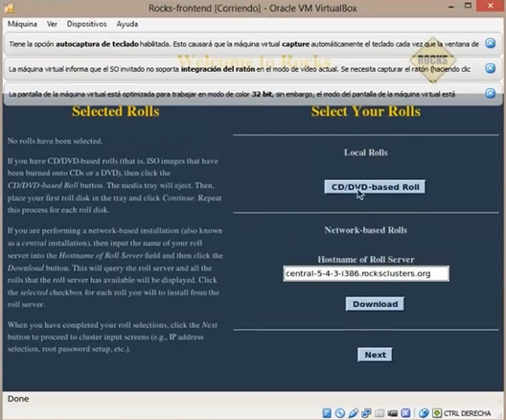Click the optical disc status icon
This screenshot has height=420, width=506.
pos(340,413)
